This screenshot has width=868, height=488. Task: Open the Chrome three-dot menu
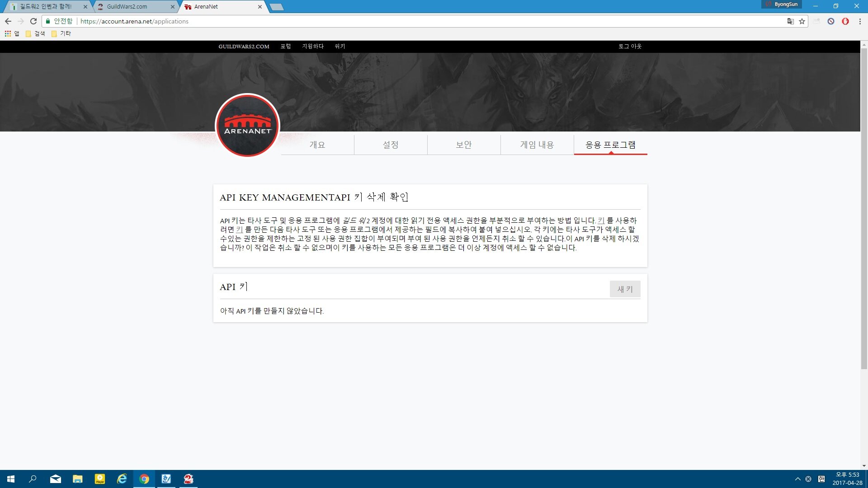click(x=860, y=21)
